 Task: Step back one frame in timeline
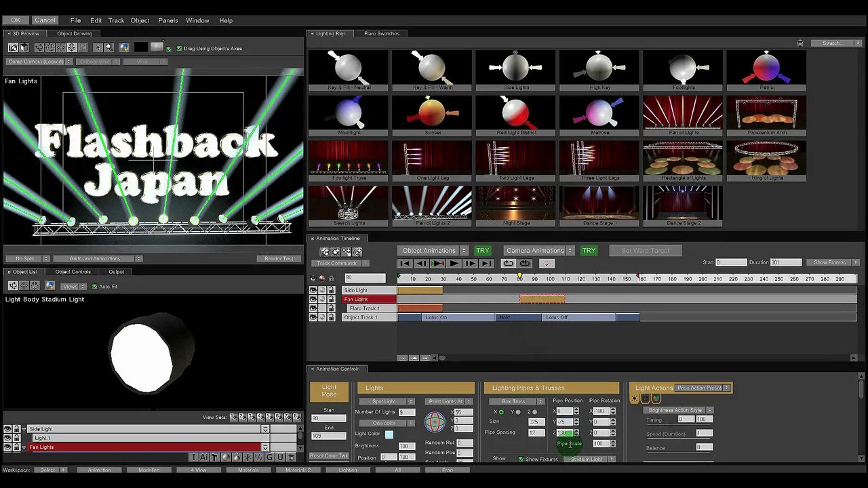[x=422, y=264]
